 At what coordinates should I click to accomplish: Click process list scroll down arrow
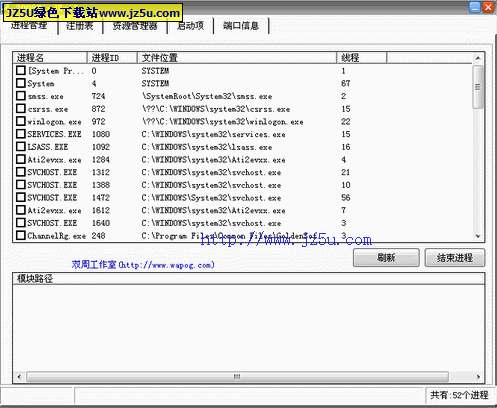tap(478, 236)
